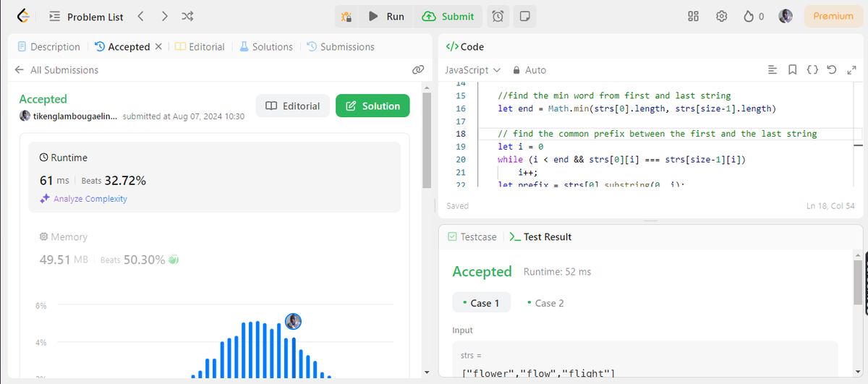Switch to the Editorial tab

pos(200,46)
